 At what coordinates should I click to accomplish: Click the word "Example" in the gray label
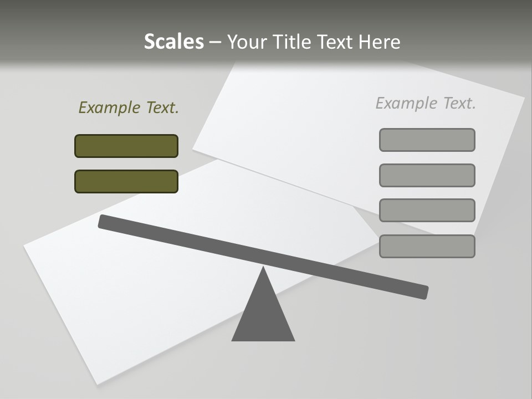coord(407,103)
